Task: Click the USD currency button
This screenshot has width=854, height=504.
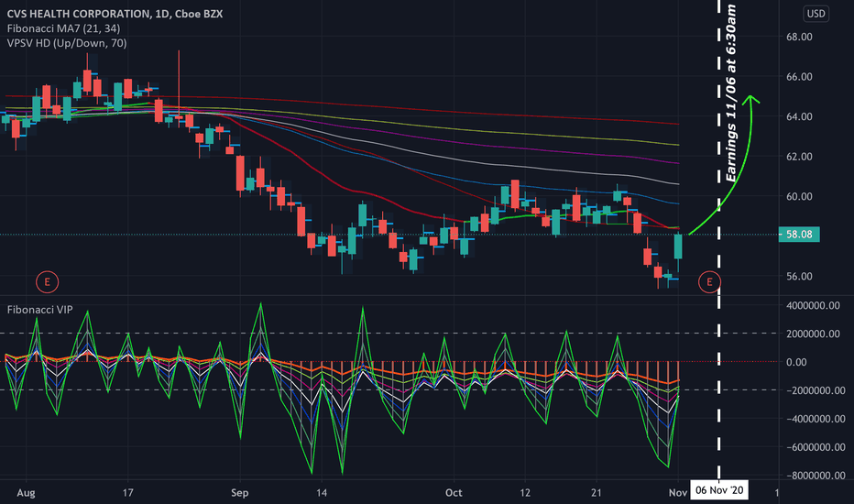Action: (816, 14)
